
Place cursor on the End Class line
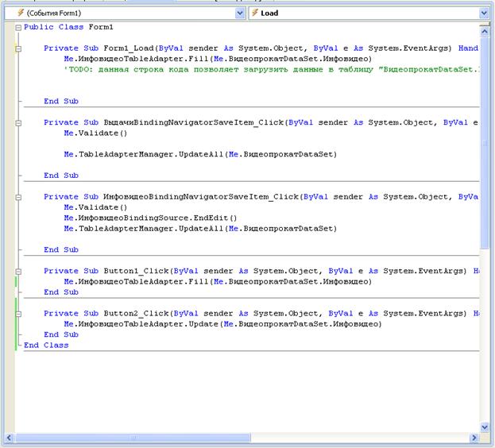[46, 346]
